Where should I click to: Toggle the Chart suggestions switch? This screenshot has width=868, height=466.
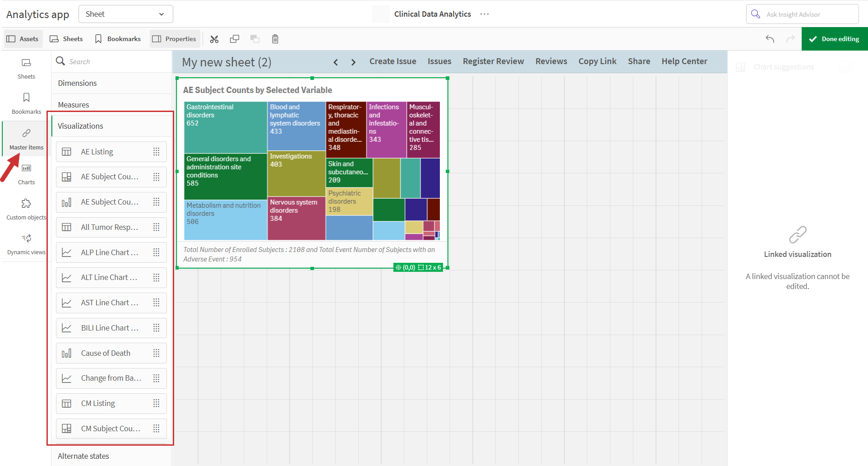click(850, 67)
